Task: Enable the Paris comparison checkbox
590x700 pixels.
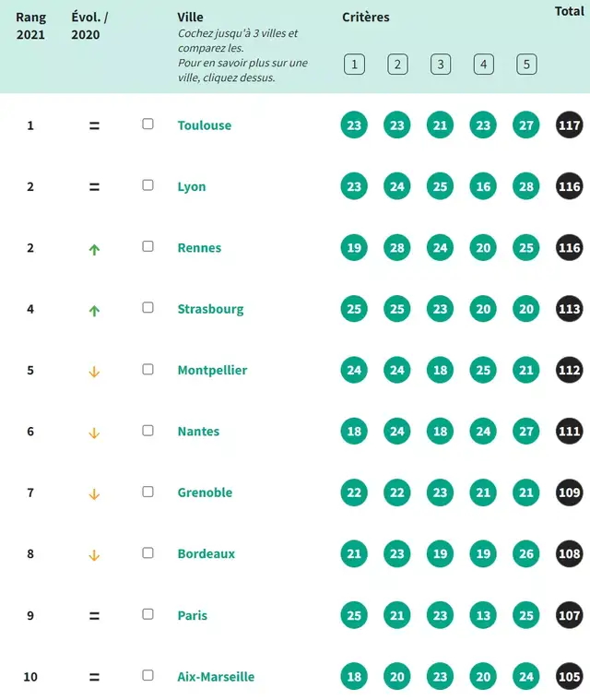Action: (147, 614)
